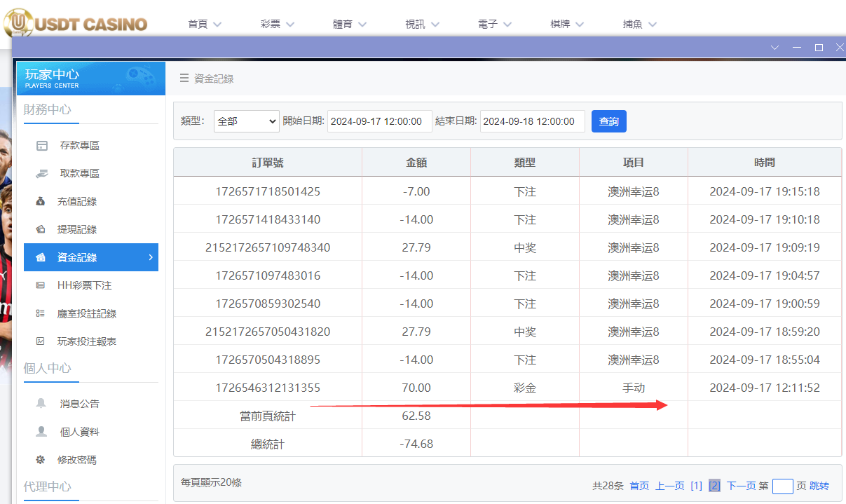Select the 捕魚 menu item
The height and width of the screenshot is (504, 846).
639,23
